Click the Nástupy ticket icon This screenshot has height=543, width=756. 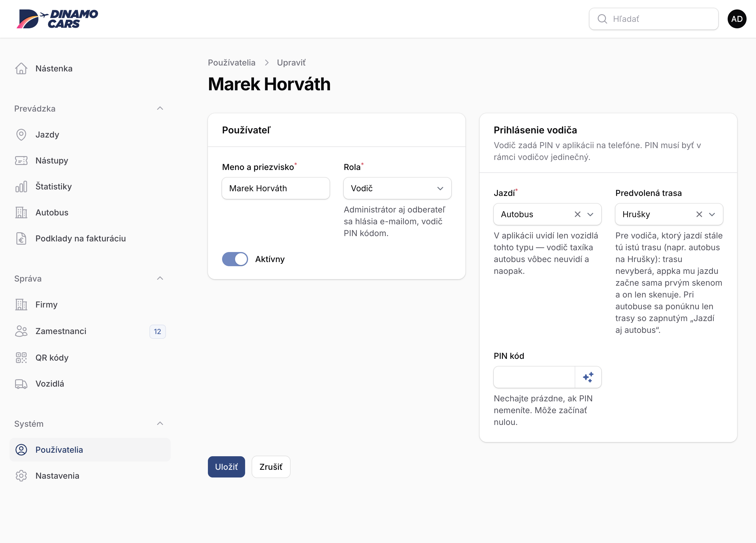21,161
